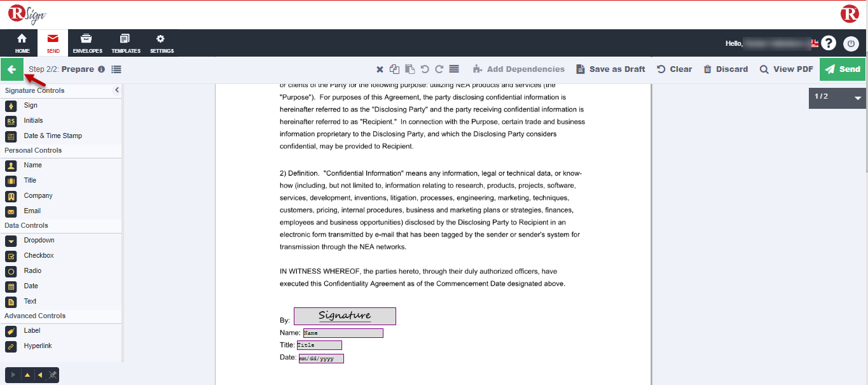Click the redo arrow in toolbar

(x=439, y=69)
